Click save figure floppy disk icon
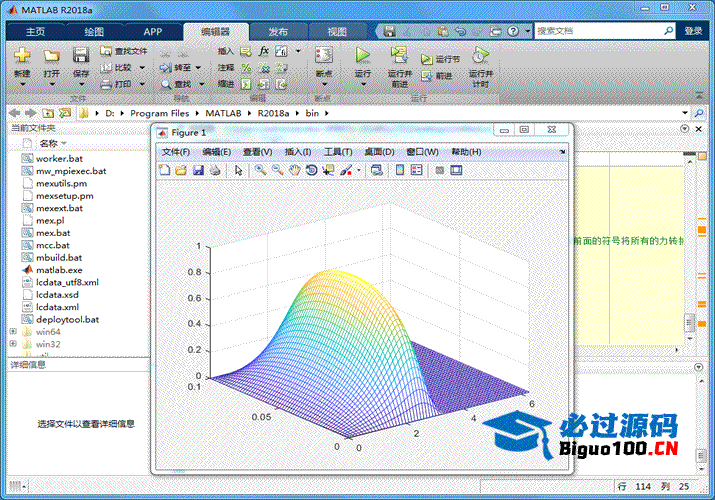 [198, 170]
